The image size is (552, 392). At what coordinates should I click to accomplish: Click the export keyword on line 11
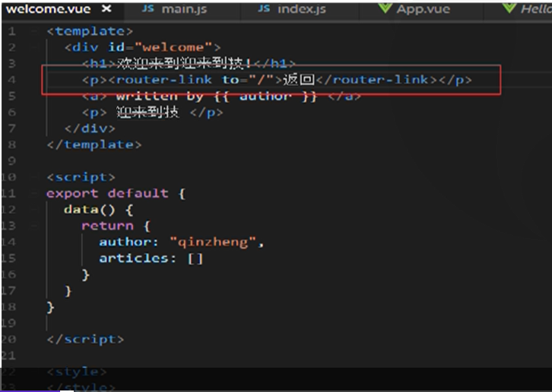coord(72,194)
